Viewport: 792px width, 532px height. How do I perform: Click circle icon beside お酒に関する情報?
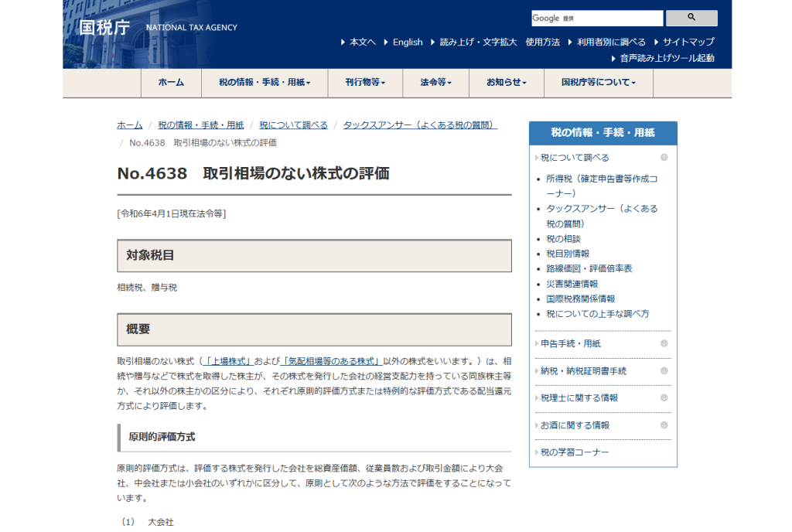click(664, 425)
